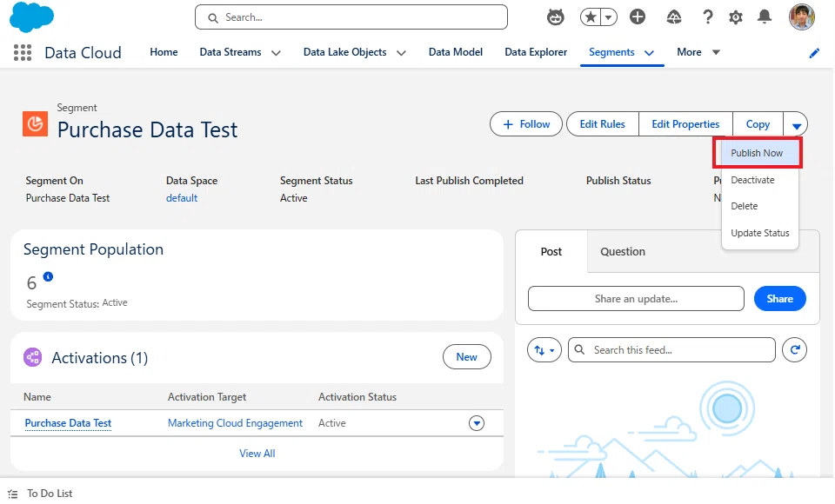Refresh the feed with the reload icon

click(794, 349)
